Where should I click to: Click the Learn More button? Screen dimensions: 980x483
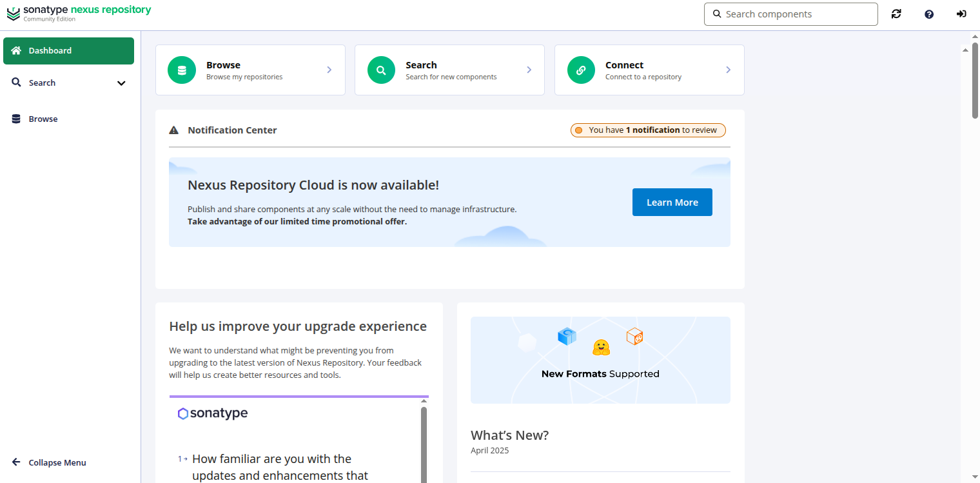672,202
